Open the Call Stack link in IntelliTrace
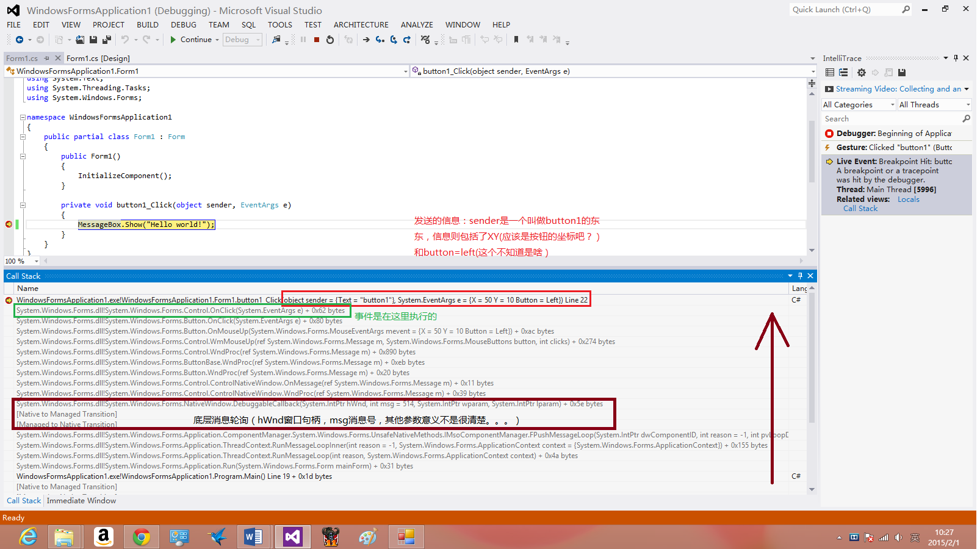 pos(860,209)
